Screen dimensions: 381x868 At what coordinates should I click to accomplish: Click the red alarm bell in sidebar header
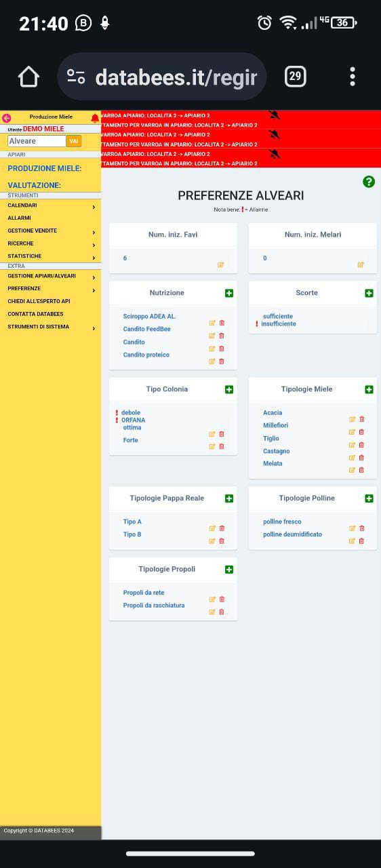[95, 117]
